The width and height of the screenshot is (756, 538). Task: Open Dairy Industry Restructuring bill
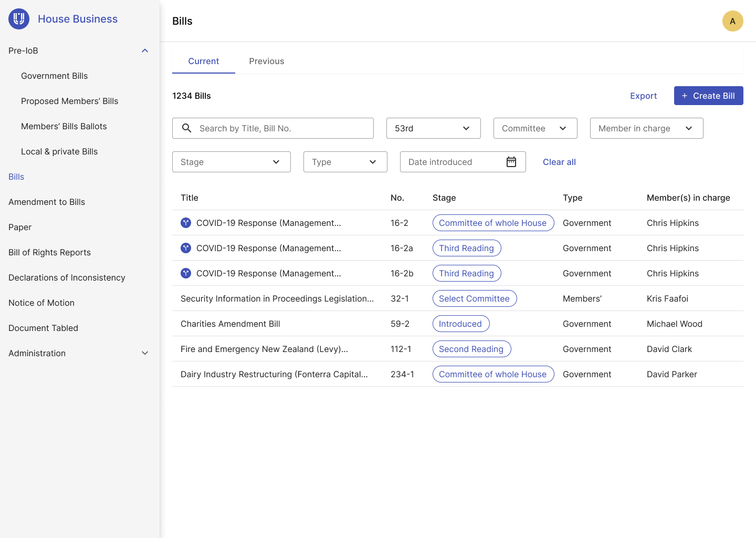click(274, 374)
